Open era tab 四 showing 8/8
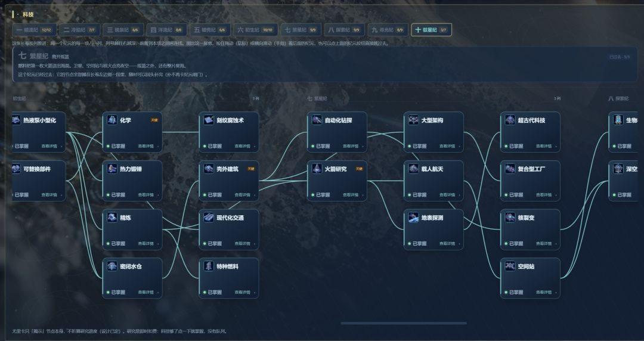644x341 pixels. click(167, 30)
